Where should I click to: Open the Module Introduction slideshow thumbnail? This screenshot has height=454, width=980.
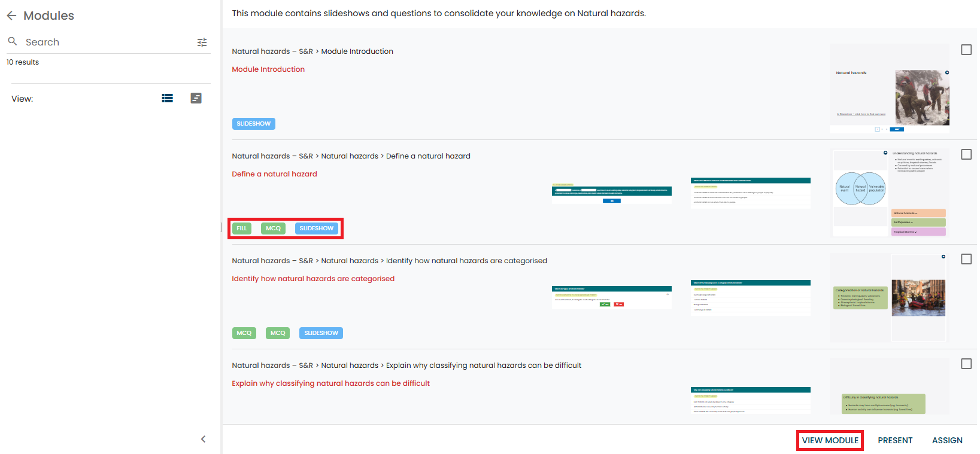click(889, 88)
